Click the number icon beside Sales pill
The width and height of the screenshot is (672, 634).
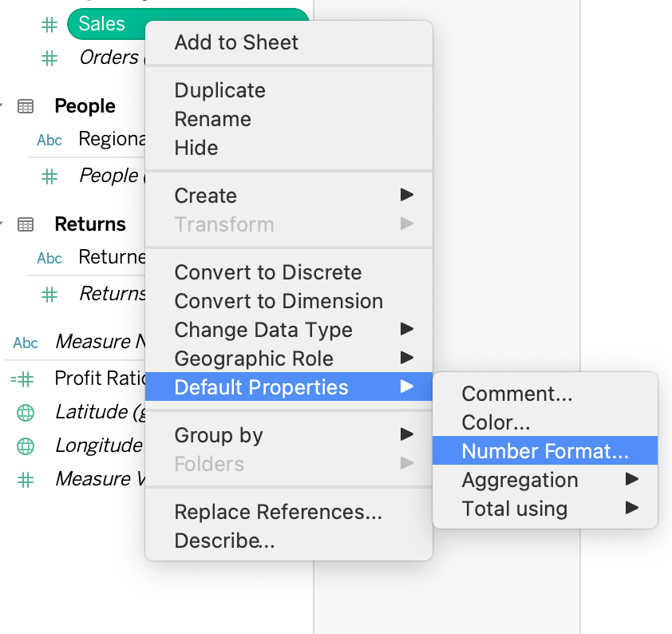[x=49, y=25]
